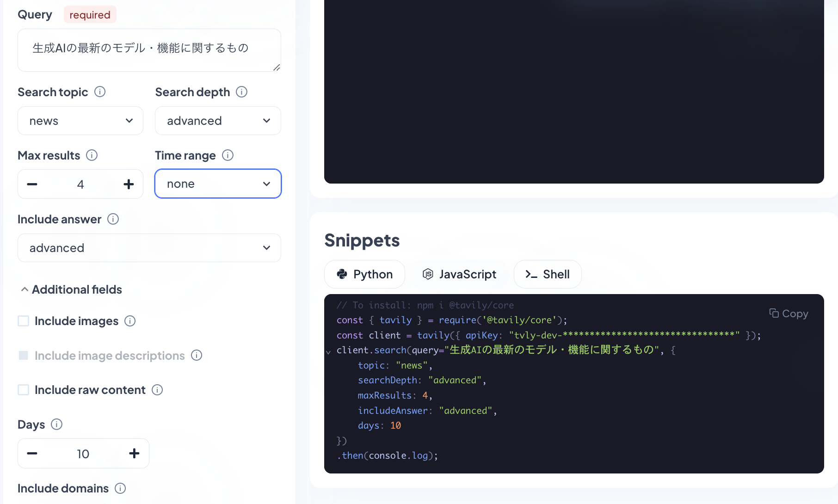Click the Copy icon on the code snippet
This screenshot has width=838, height=504.
click(x=775, y=313)
